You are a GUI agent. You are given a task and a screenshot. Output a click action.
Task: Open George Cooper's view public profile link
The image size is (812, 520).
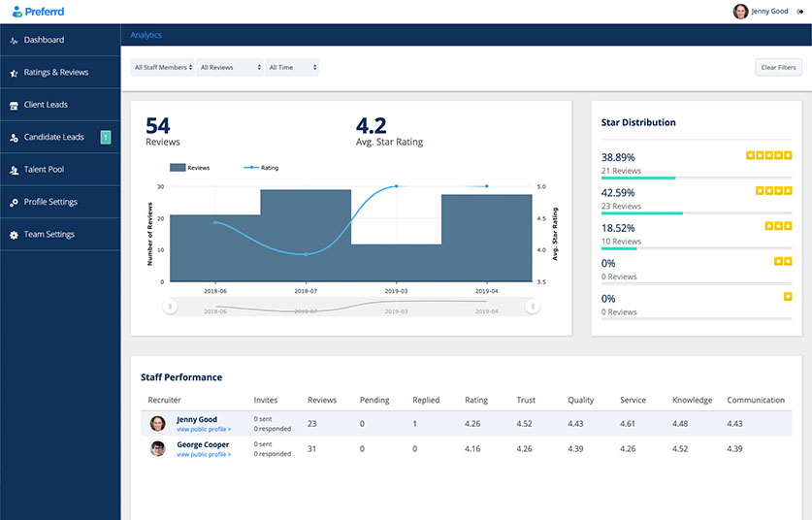[x=204, y=454]
